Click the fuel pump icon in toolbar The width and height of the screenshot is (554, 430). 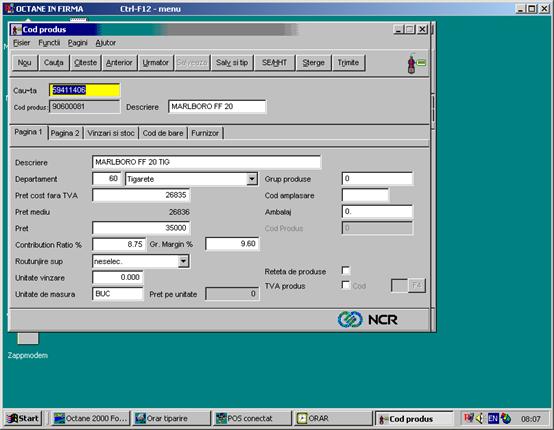point(416,63)
